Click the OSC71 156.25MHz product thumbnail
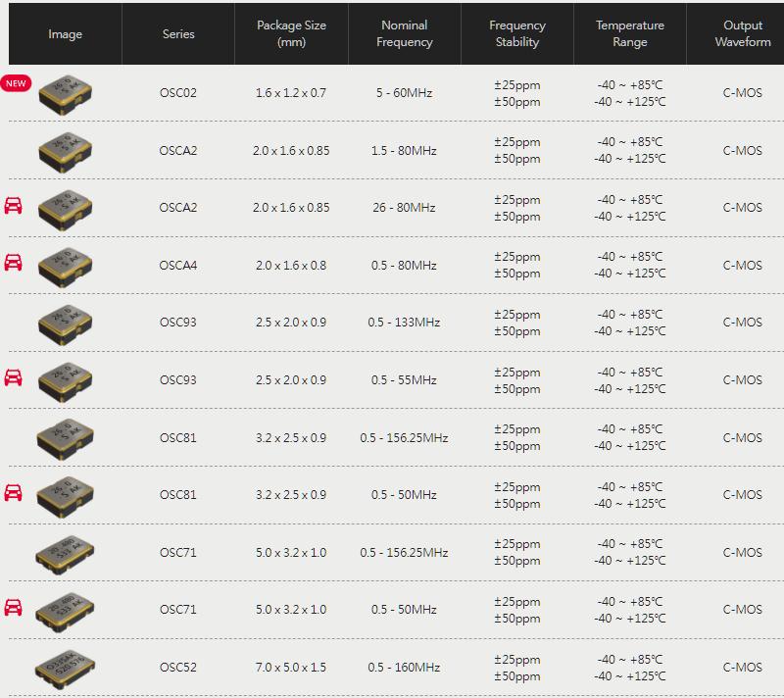784x698 pixels. (x=65, y=555)
